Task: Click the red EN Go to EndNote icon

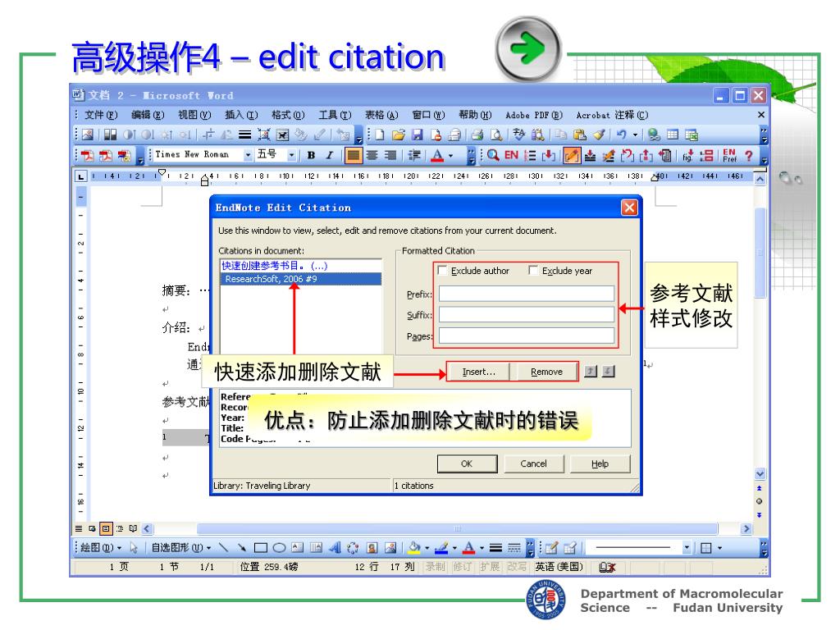Action: pyautogui.click(x=512, y=155)
